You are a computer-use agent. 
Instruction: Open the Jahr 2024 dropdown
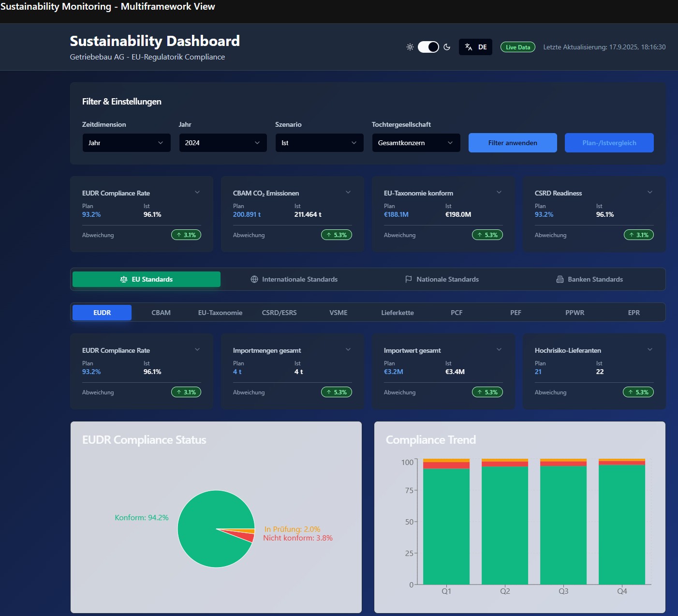click(223, 143)
